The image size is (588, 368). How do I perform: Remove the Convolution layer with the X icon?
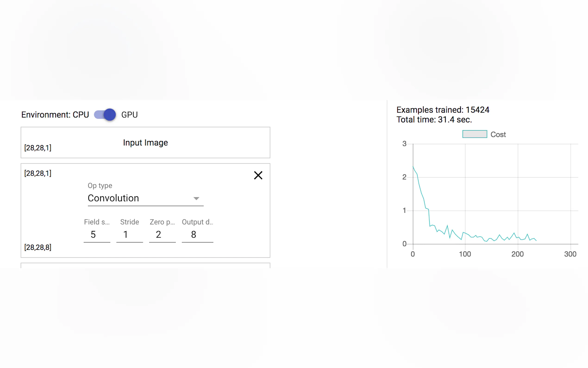pyautogui.click(x=258, y=175)
